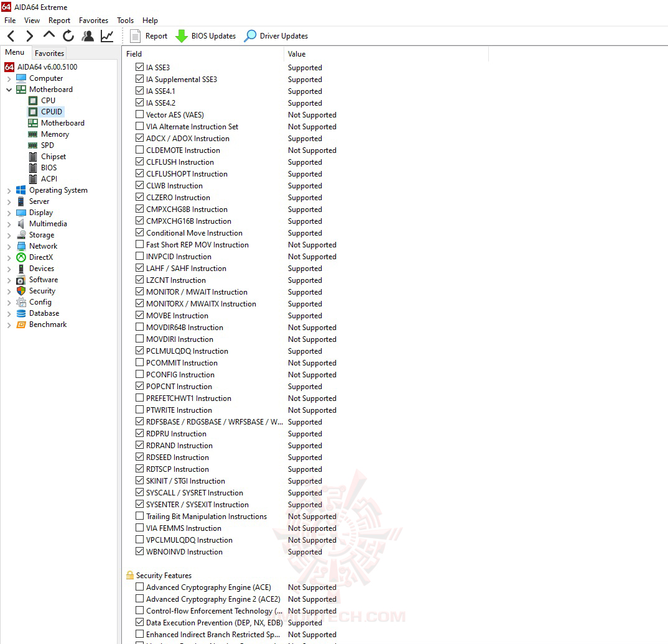Viewport: 668px width, 644px height.
Task: Expand the Software tree node
Action: tap(9, 280)
